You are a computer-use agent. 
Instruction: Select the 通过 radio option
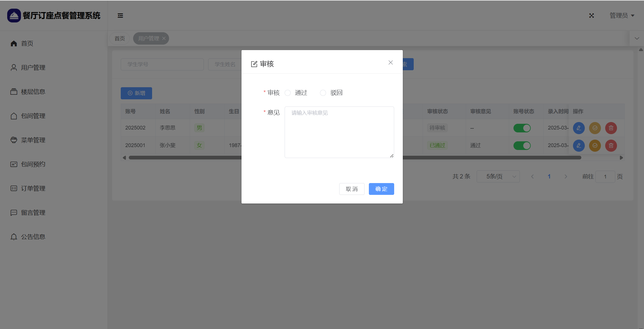click(288, 93)
